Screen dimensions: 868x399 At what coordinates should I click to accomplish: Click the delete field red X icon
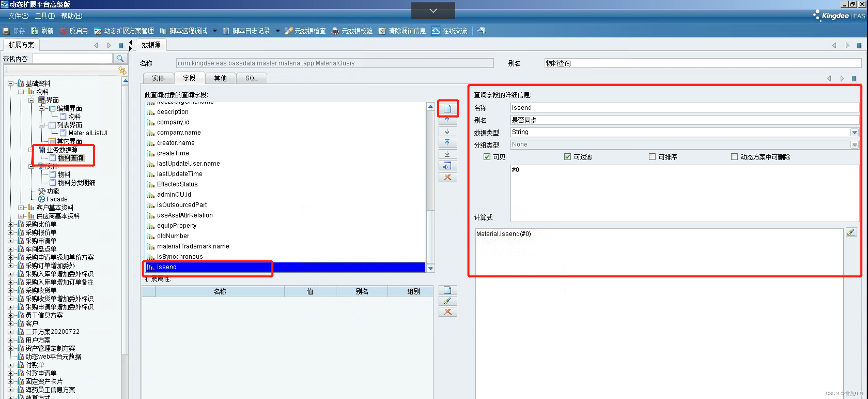click(x=447, y=177)
